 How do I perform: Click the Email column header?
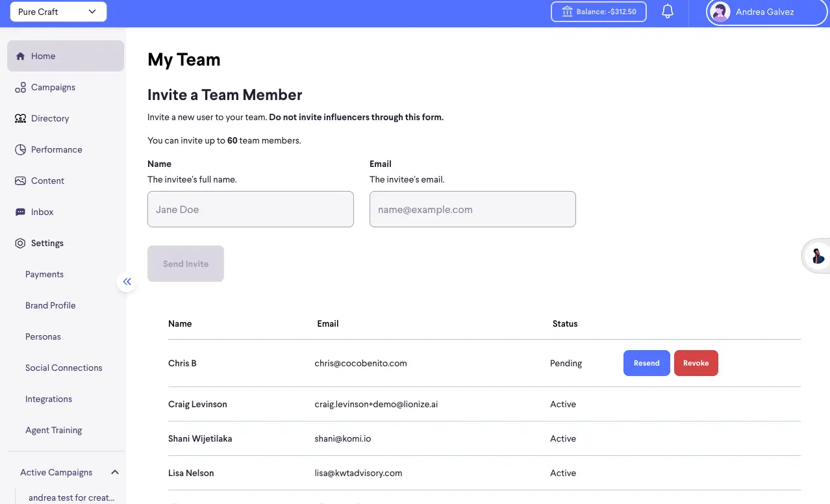pyautogui.click(x=328, y=323)
